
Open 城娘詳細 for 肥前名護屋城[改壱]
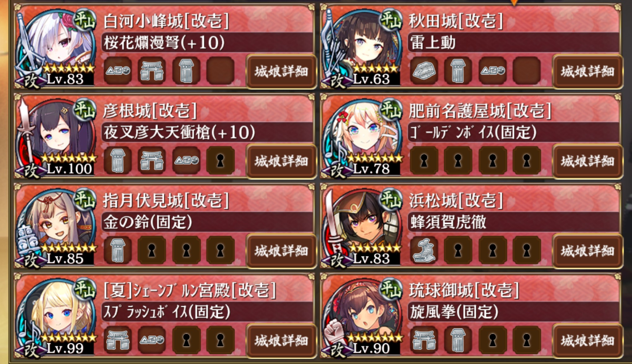coord(587,161)
